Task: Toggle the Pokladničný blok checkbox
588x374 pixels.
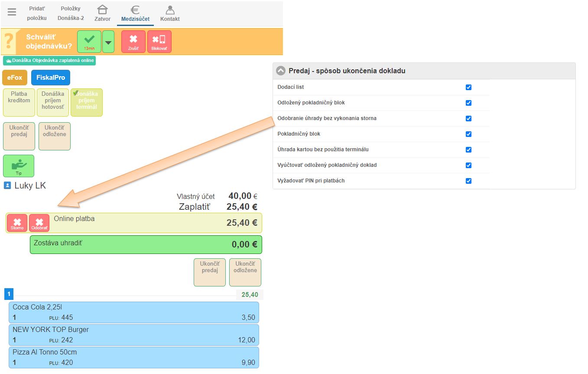Action: click(468, 134)
